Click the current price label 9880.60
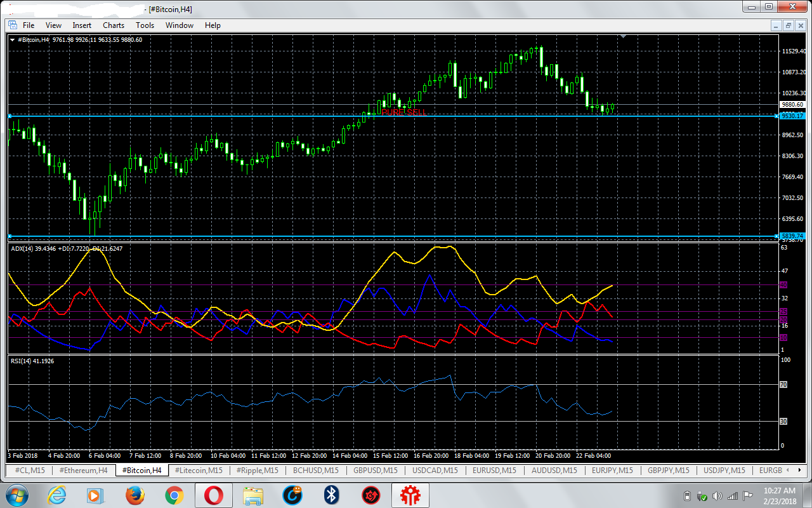The image size is (812, 508). [792, 105]
